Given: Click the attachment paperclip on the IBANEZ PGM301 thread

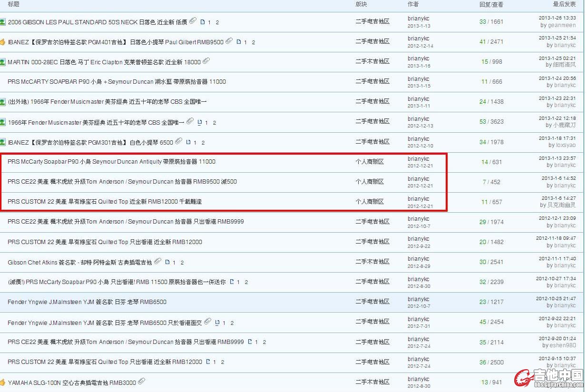Looking at the screenshot, I should point(178,141).
